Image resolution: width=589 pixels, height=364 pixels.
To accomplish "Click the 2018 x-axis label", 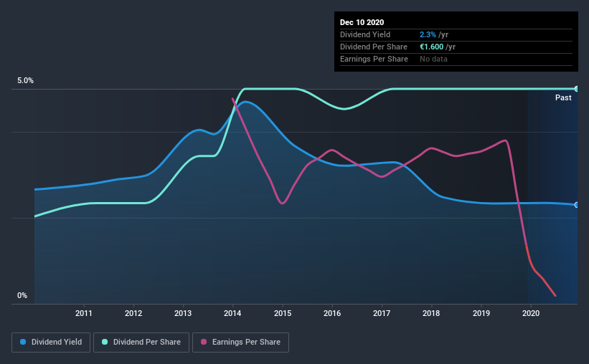I will coord(431,313).
